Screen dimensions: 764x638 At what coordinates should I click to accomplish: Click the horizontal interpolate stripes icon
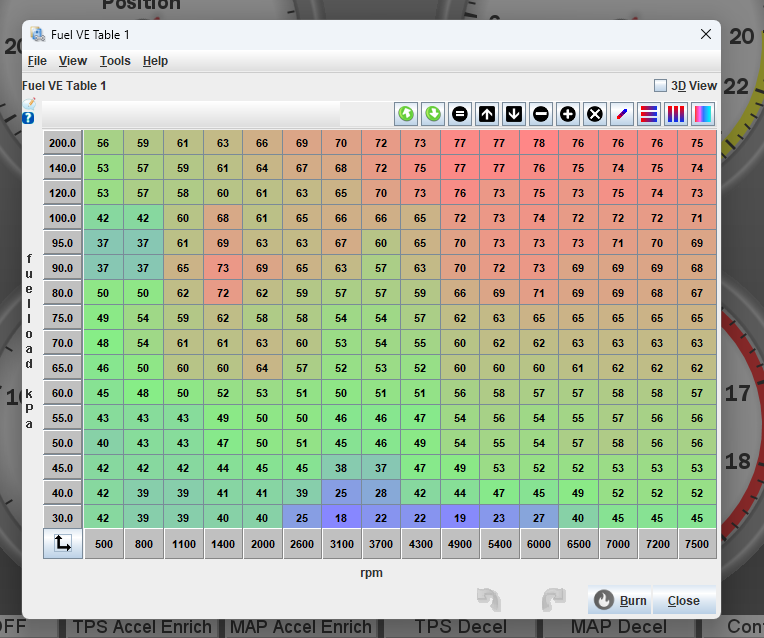coord(649,114)
